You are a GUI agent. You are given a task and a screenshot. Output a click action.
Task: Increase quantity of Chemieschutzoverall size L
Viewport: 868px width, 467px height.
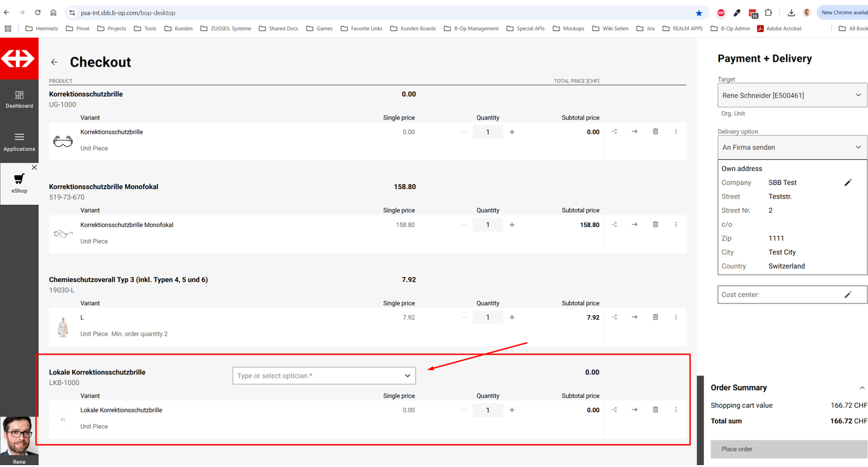512,318
